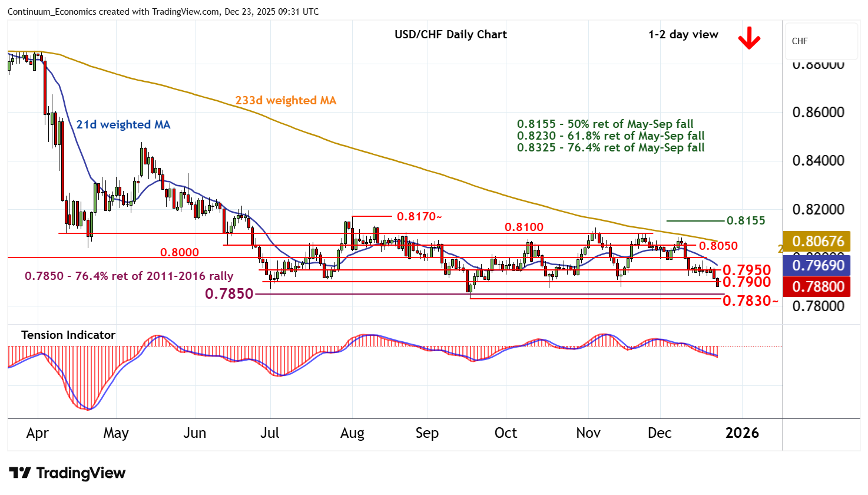868x495 pixels.
Task: Click the TradingView logo at bottom left
Action: coord(67,473)
